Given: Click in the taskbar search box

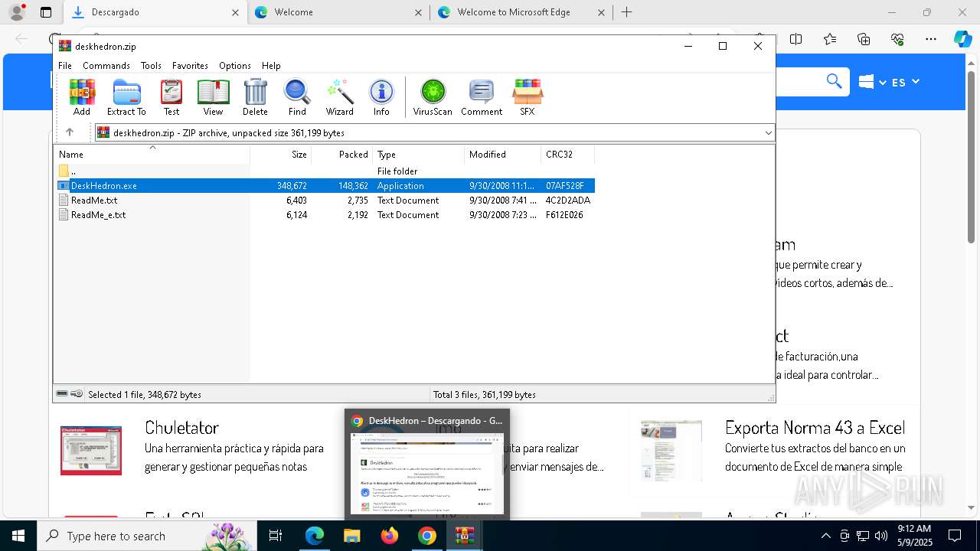Looking at the screenshot, I should [x=146, y=536].
